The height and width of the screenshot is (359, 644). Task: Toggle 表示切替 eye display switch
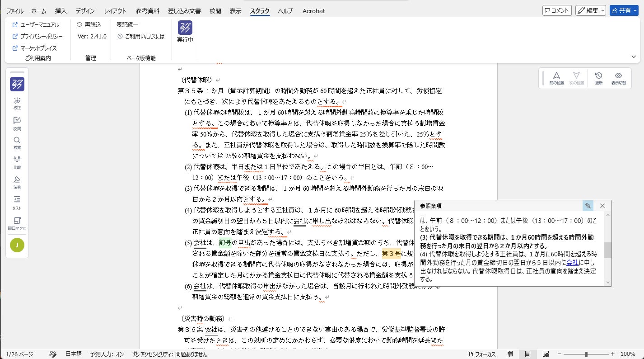619,78
